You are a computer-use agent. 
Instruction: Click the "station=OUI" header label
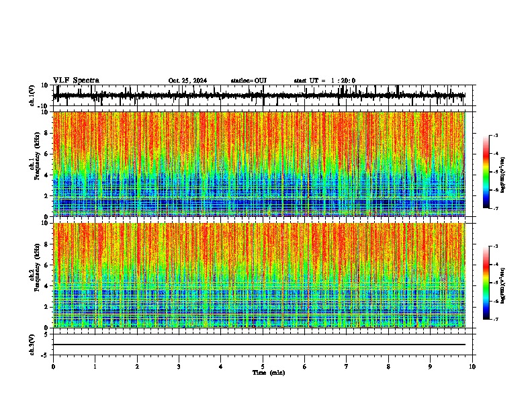[249, 81]
